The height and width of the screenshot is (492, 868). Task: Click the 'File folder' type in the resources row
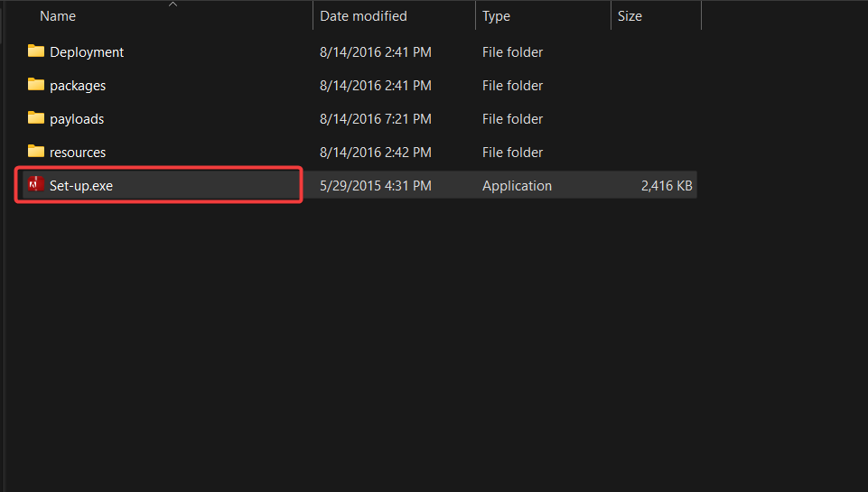pos(513,153)
